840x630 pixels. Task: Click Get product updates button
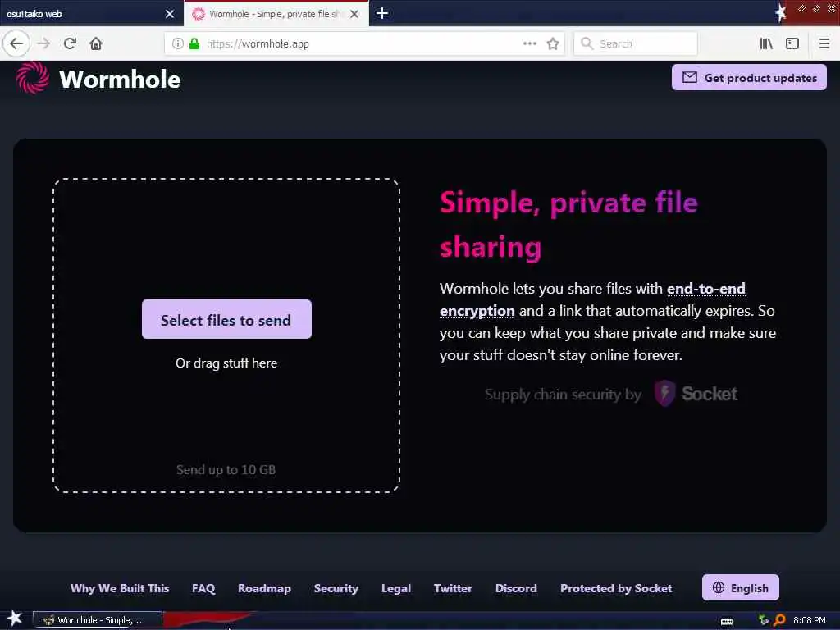point(749,78)
